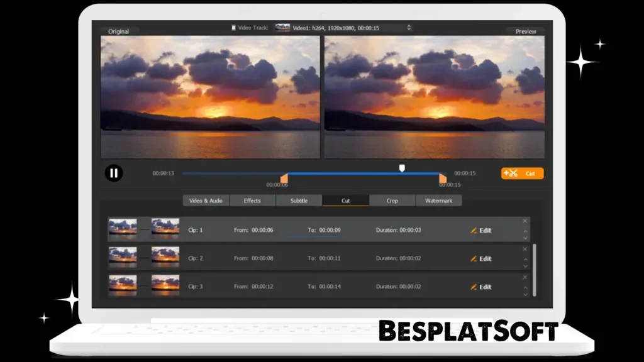Click Clip 3's starting frame thumbnail

click(x=122, y=285)
